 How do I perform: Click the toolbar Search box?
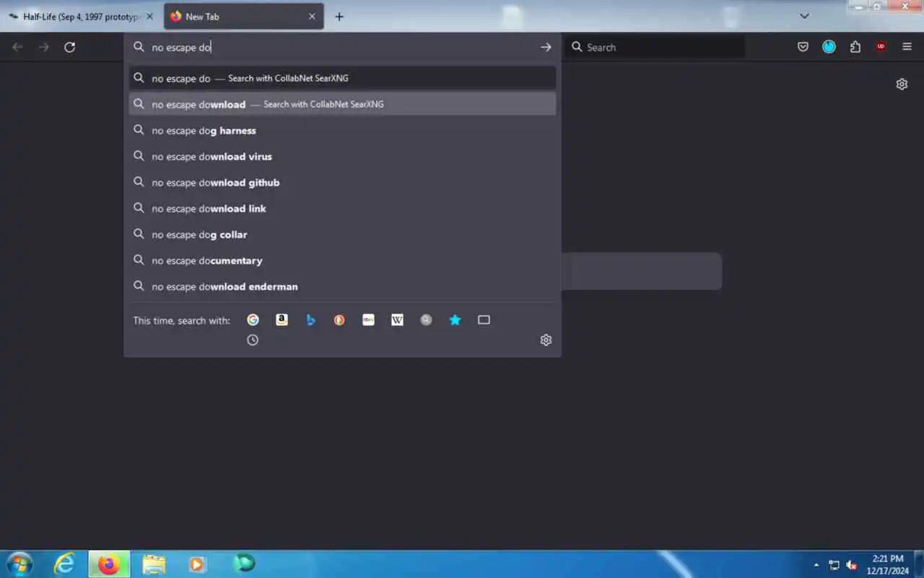tap(655, 47)
